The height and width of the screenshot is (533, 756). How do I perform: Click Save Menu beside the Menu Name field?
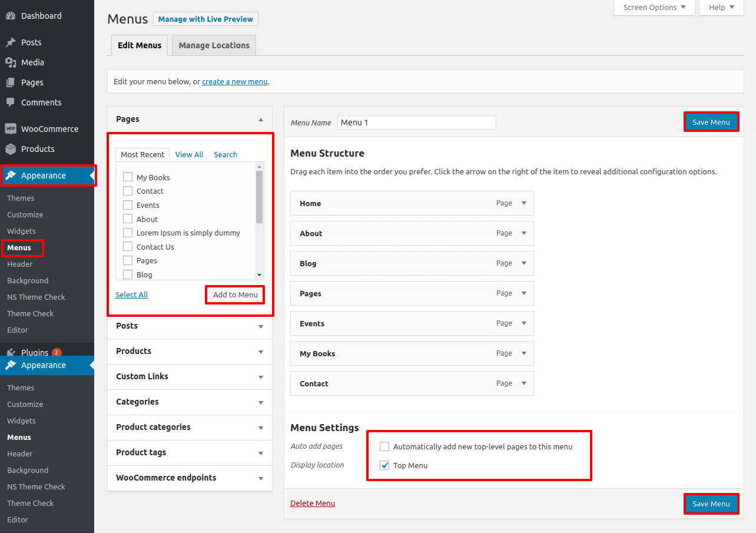pos(711,122)
